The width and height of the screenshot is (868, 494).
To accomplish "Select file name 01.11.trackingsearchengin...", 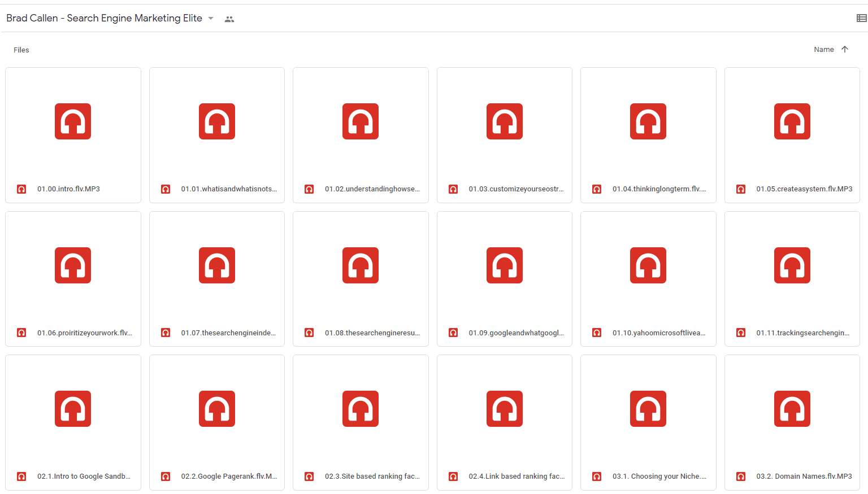I will pyautogui.click(x=803, y=333).
